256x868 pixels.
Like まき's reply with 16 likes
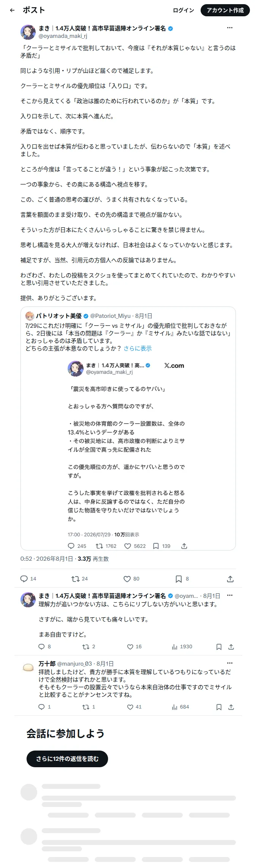coord(134,647)
